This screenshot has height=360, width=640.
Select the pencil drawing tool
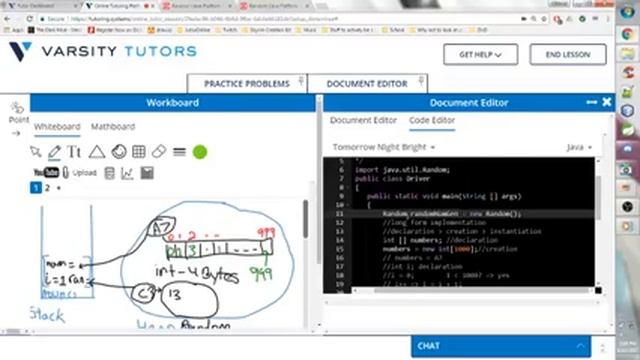point(54,152)
